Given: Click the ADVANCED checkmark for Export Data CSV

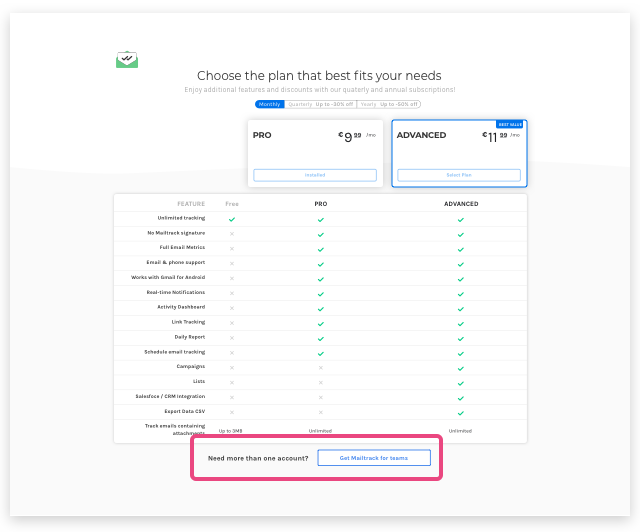Looking at the screenshot, I should point(461,412).
